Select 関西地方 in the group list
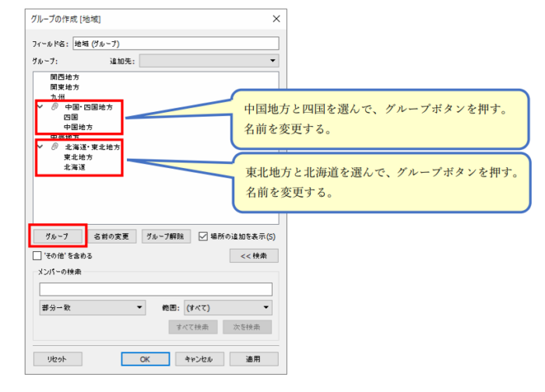Viewport: 545px width, 392px height. click(65, 77)
